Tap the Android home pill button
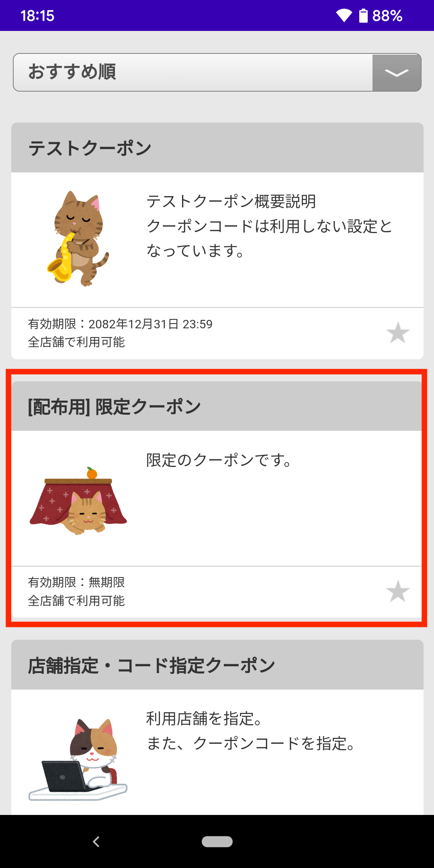This screenshot has height=868, width=434. click(x=217, y=841)
